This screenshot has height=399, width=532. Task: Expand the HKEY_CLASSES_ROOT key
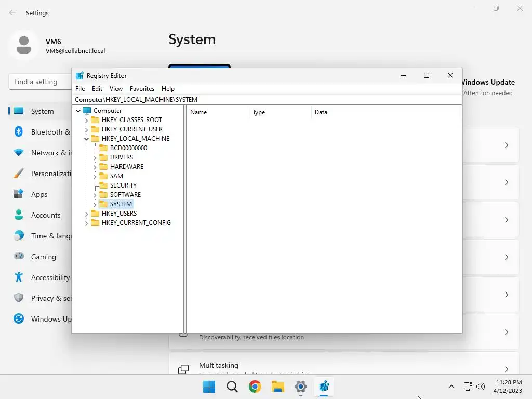click(x=86, y=120)
